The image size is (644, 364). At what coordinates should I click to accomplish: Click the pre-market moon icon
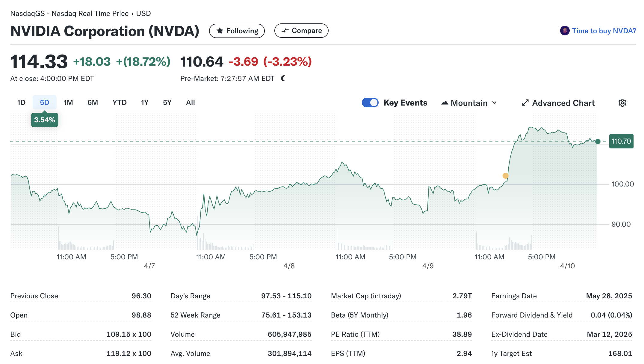coord(283,78)
